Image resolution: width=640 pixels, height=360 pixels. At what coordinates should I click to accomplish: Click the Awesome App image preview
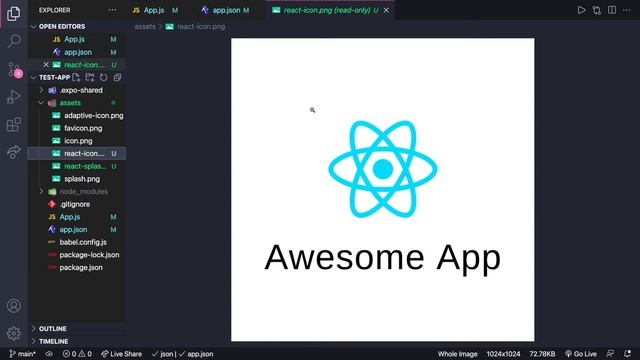[x=382, y=190]
